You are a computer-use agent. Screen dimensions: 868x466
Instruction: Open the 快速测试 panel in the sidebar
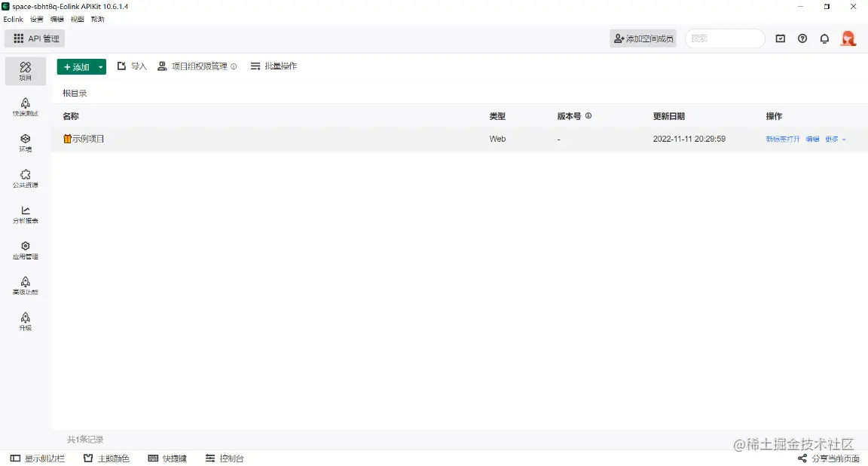click(x=25, y=108)
